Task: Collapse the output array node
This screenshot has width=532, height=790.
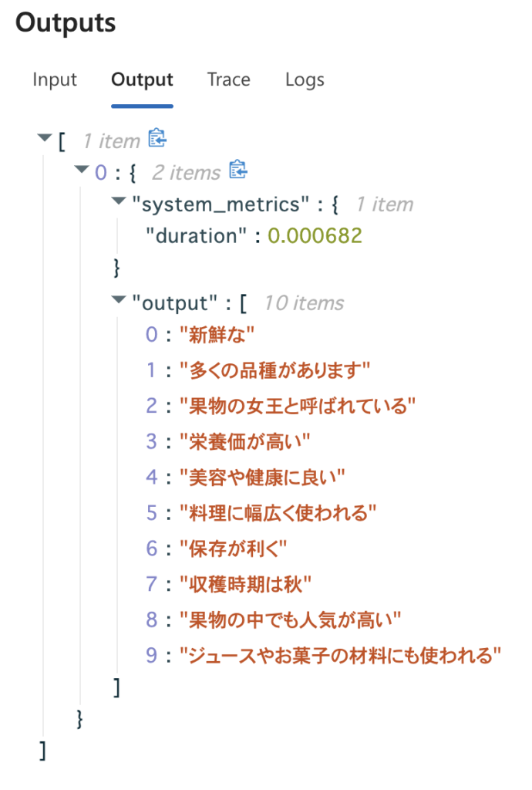Action: (x=118, y=300)
